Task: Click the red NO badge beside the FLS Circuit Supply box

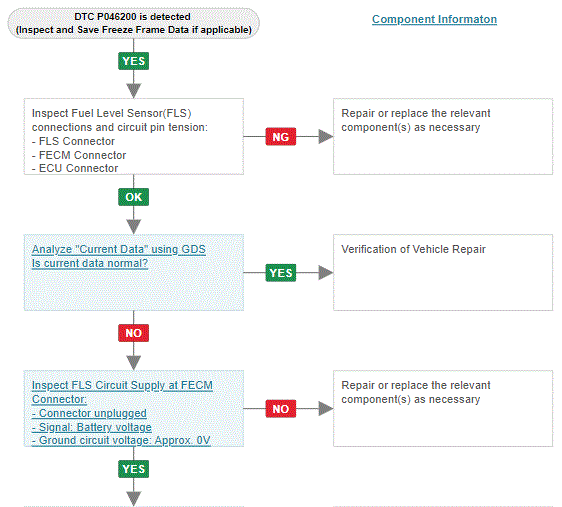Action: pos(281,409)
